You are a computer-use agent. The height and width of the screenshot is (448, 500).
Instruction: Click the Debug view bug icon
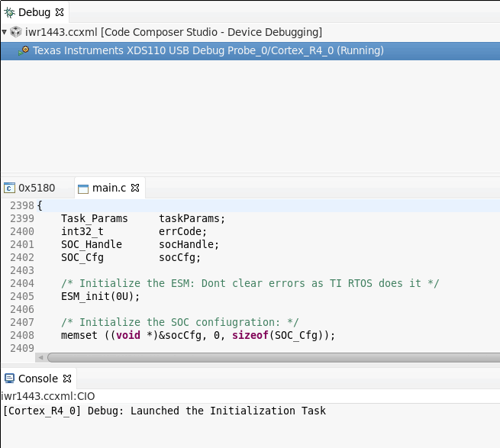pos(10,12)
